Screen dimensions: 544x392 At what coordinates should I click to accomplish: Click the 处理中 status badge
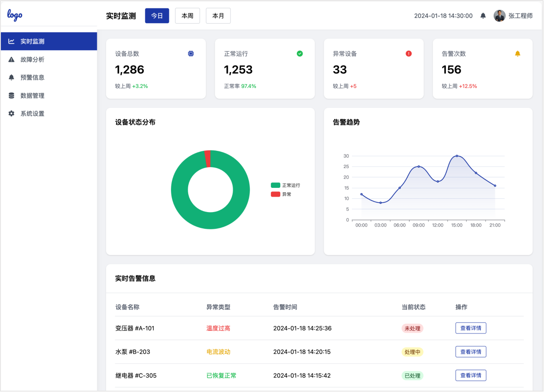413,352
